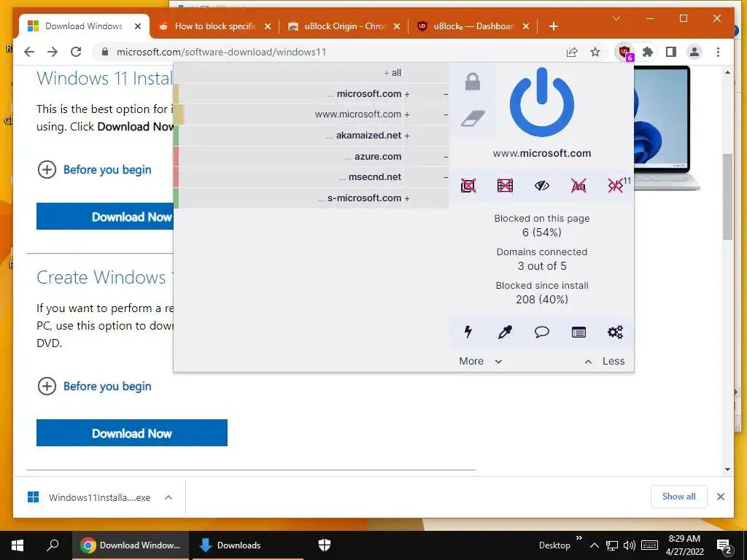Viewport: 747px width, 560px height.
Task: Open Windows11Installa exe download options chevron
Action: 169,497
